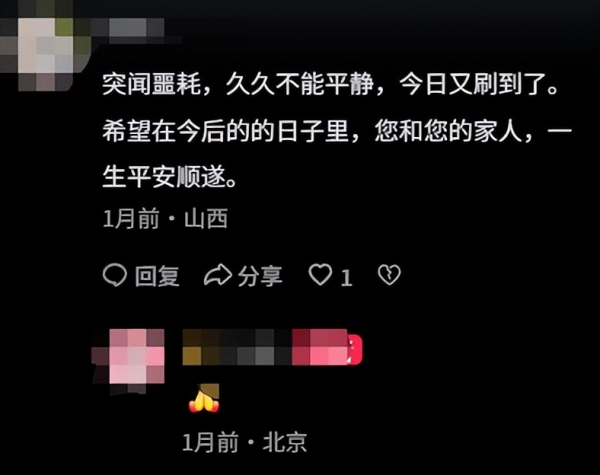Open the pink avatar of the replier
The image size is (600, 475).
click(x=129, y=356)
